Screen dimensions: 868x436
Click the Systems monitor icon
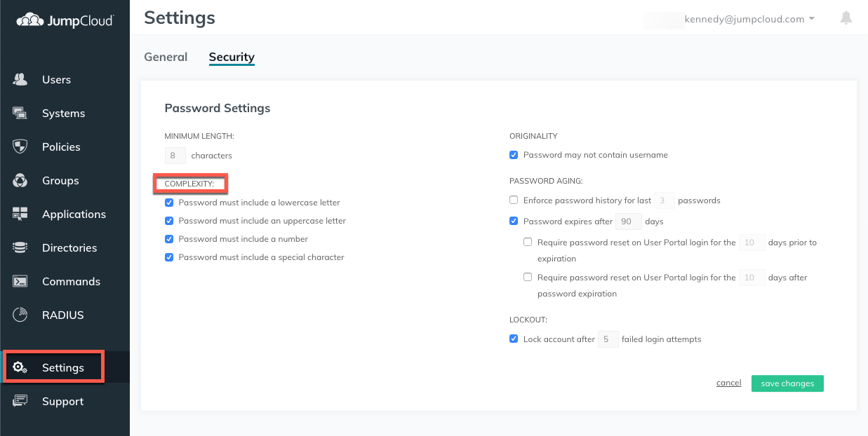[x=20, y=113]
